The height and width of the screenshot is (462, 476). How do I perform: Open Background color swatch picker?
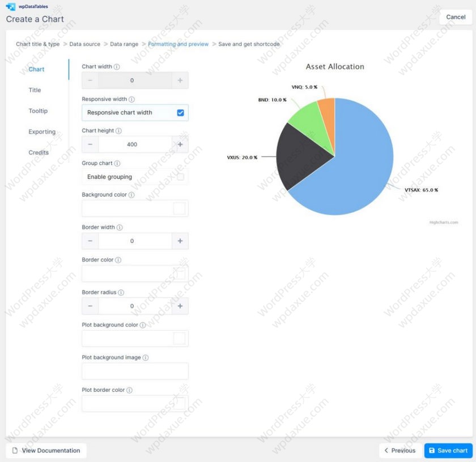[x=179, y=208]
